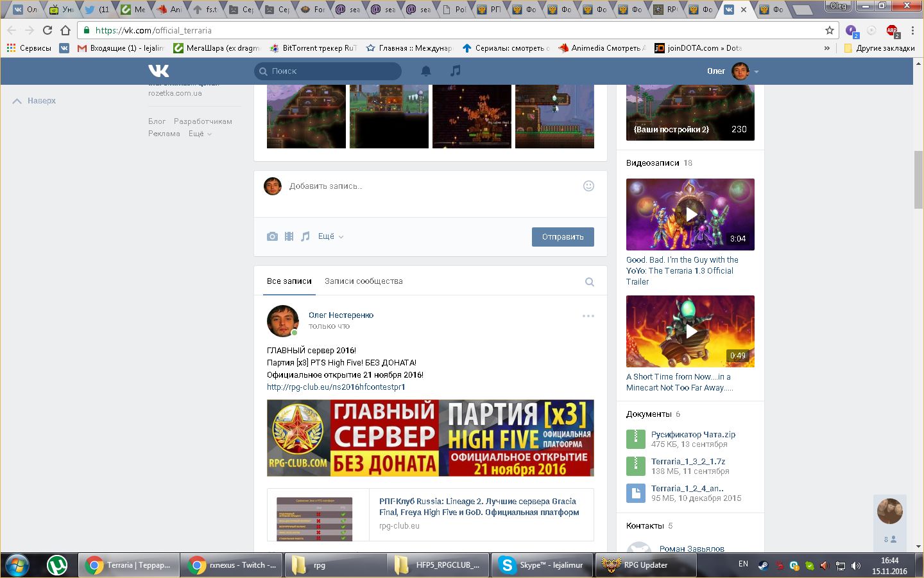The image size is (924, 578).
Task: Open Chrome's three-dot menu
Action: coord(912,30)
